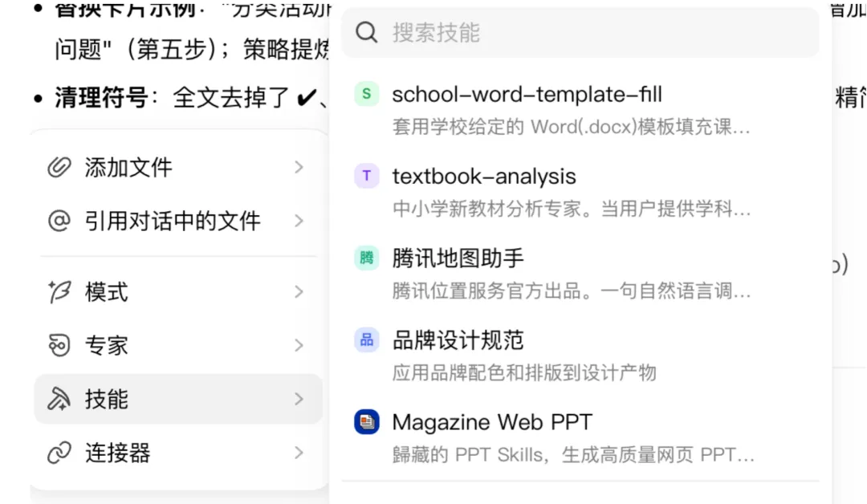Click the green S icon for school-word-template-fill
867x504 pixels.
pyautogui.click(x=367, y=94)
